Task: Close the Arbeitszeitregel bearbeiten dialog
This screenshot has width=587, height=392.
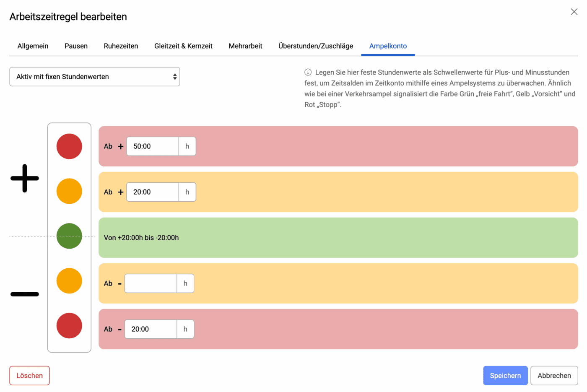Action: [574, 12]
